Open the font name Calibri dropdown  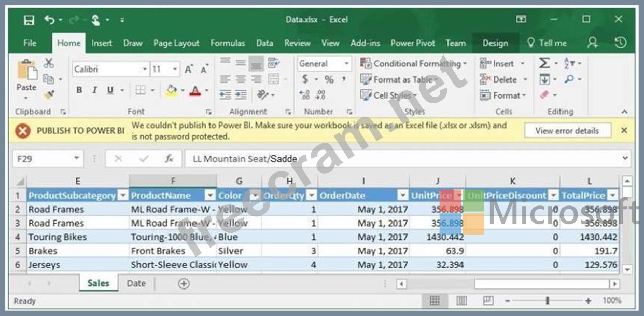145,69
